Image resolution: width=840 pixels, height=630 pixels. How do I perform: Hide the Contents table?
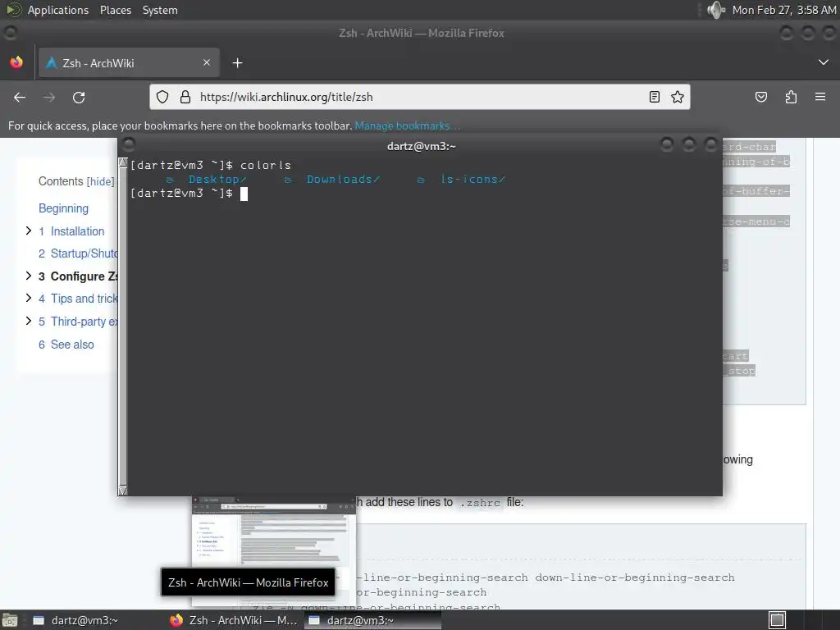coord(101,181)
